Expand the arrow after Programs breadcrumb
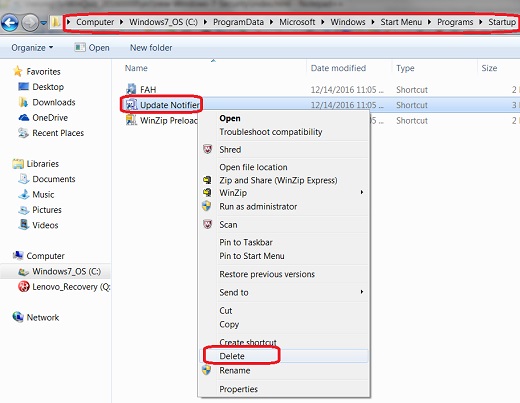Screen dimensions: 520x403 coord(481,22)
